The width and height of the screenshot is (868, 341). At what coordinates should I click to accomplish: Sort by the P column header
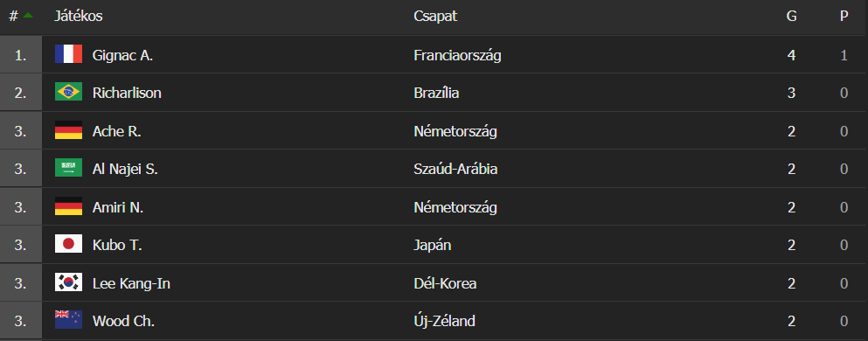pyautogui.click(x=844, y=17)
